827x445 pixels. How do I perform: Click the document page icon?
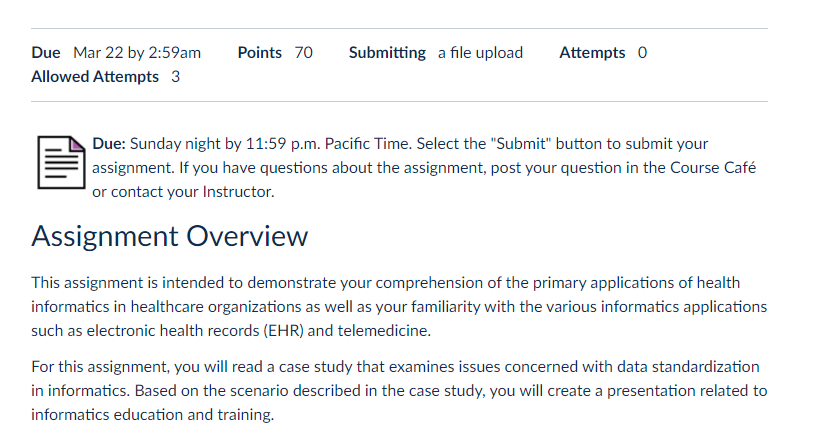point(61,162)
